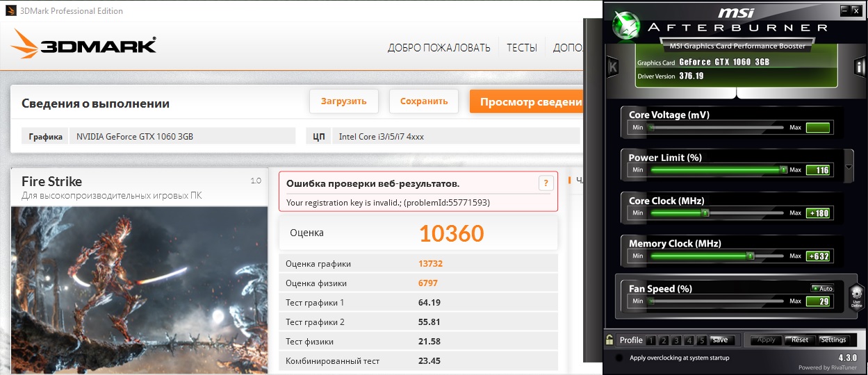The height and width of the screenshot is (375, 868).
Task: Click the Power Limit slider handle
Action: point(783,169)
